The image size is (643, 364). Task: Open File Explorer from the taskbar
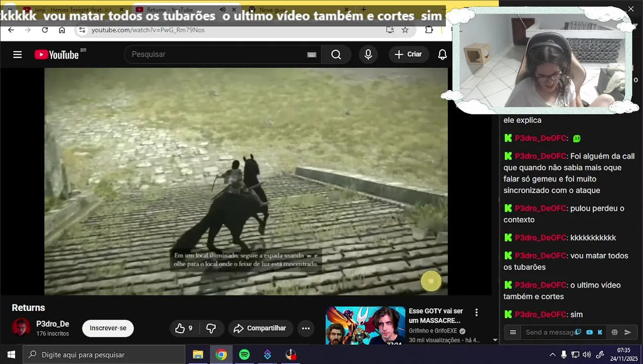coord(198,355)
